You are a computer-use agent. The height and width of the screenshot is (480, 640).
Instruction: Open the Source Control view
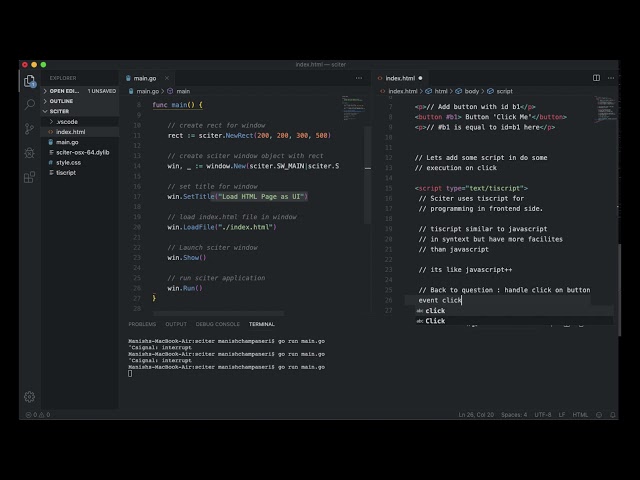tap(29, 129)
